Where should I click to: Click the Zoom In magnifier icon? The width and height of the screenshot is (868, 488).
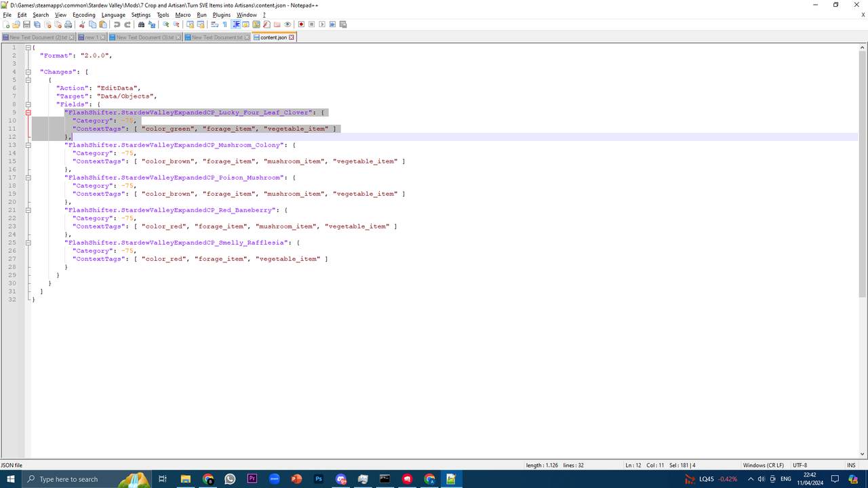tap(165, 24)
